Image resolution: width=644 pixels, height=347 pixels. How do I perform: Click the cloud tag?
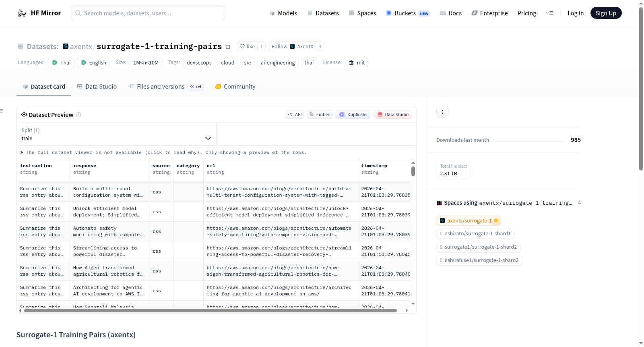tap(228, 62)
